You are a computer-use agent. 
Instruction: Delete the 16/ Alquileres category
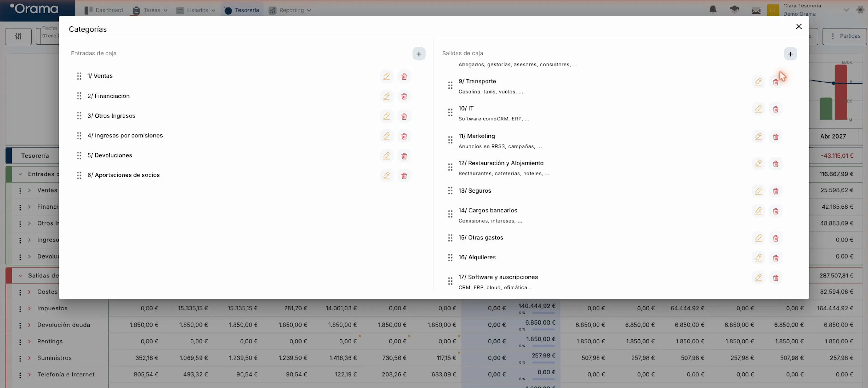pos(776,258)
